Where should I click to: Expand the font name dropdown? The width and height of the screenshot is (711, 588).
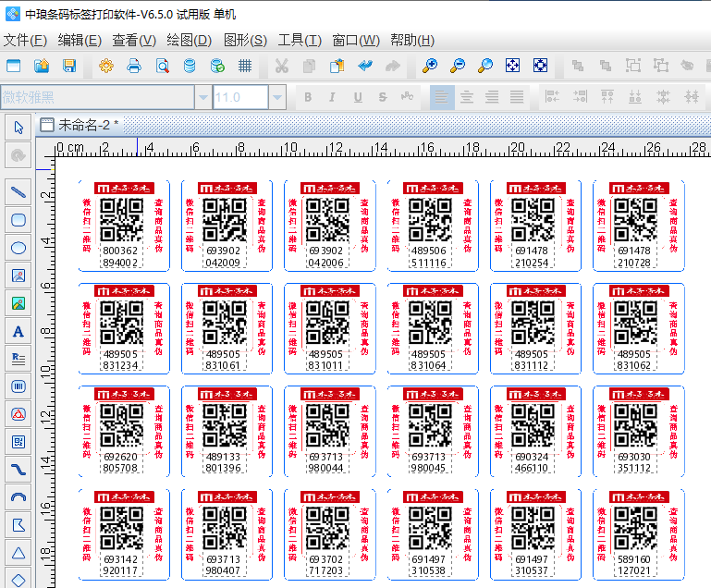[x=202, y=97]
